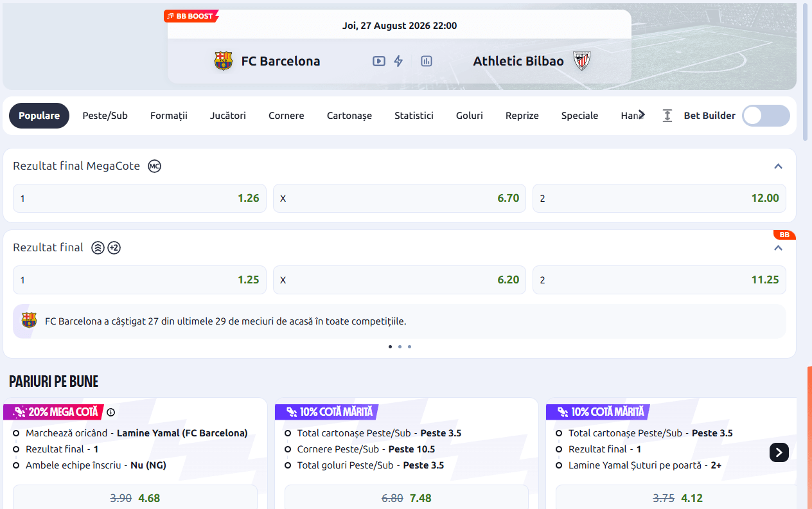
Task: Show next Pariuri pe bune card
Action: click(x=779, y=452)
